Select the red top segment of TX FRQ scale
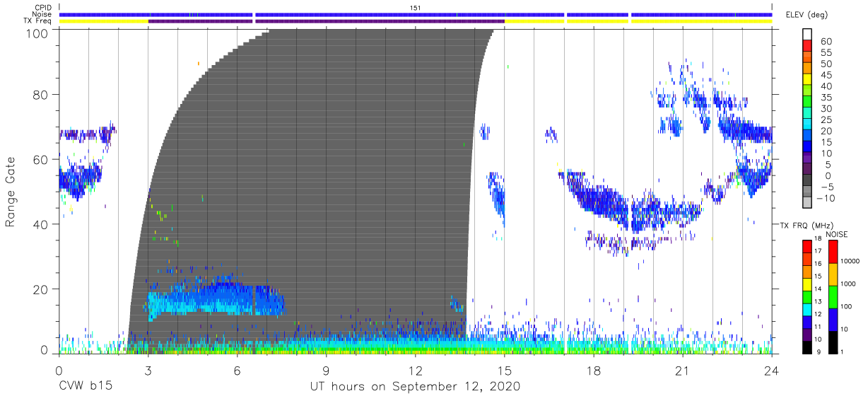Screen dimensions: 868x401 click(x=807, y=246)
